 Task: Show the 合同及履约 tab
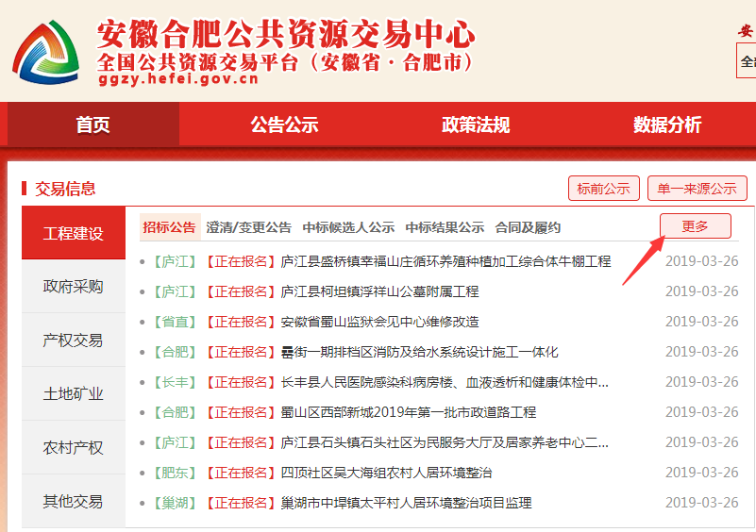pyautogui.click(x=528, y=227)
